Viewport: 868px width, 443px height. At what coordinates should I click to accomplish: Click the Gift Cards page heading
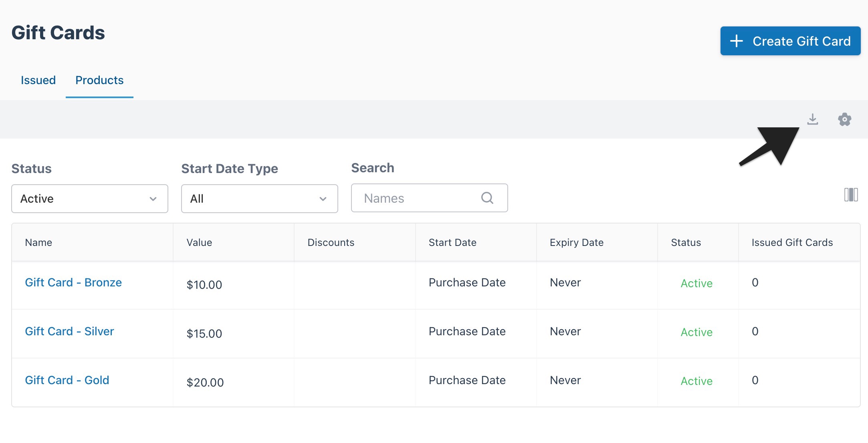pyautogui.click(x=58, y=33)
